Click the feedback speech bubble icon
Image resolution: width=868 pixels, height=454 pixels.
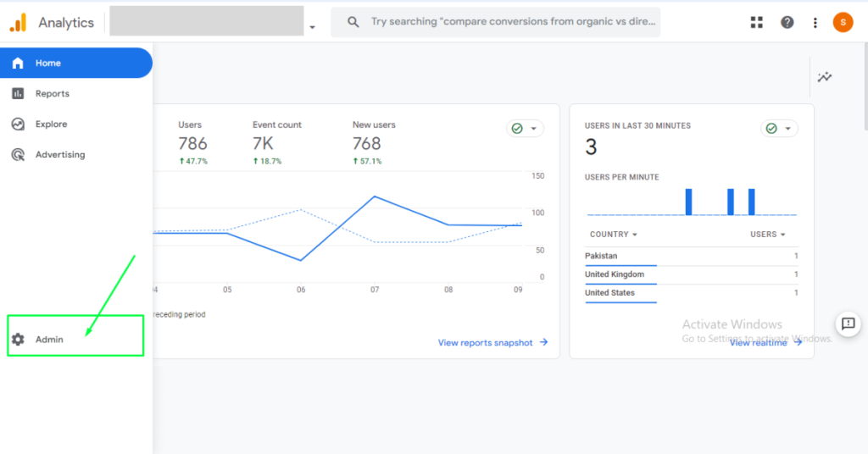(x=848, y=324)
